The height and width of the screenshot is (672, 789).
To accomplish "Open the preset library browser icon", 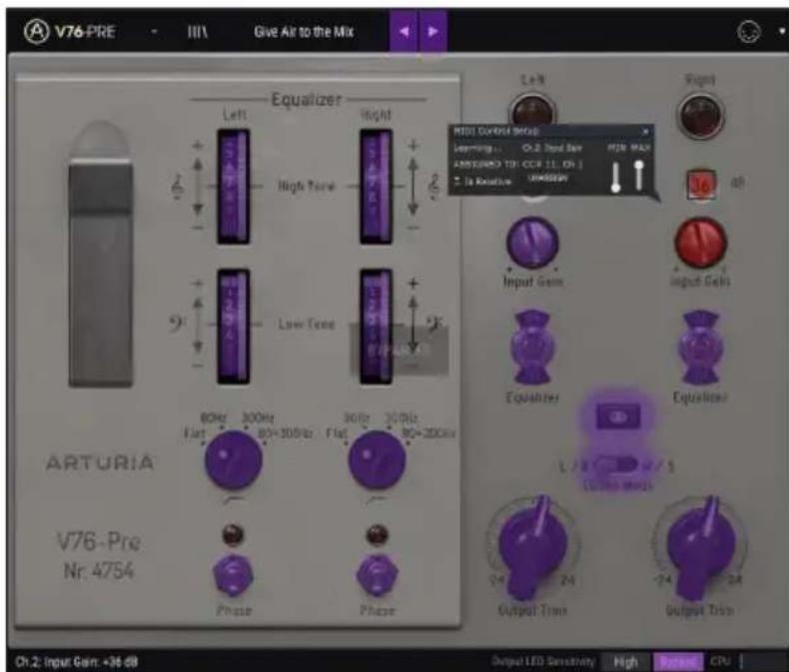I will (198, 32).
